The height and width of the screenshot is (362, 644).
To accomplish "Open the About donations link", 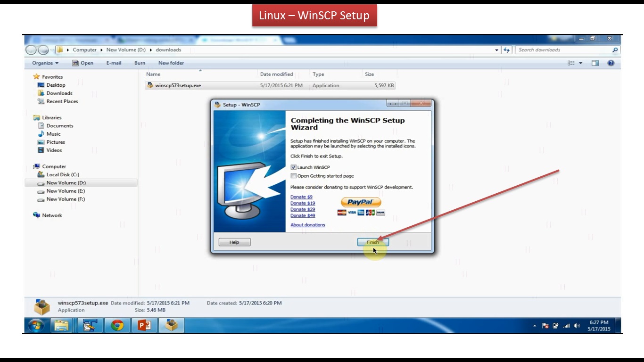I will (x=308, y=225).
